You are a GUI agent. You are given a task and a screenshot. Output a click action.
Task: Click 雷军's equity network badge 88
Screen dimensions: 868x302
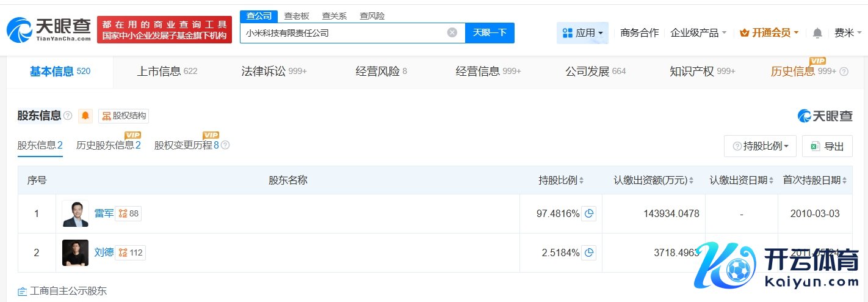pos(128,214)
